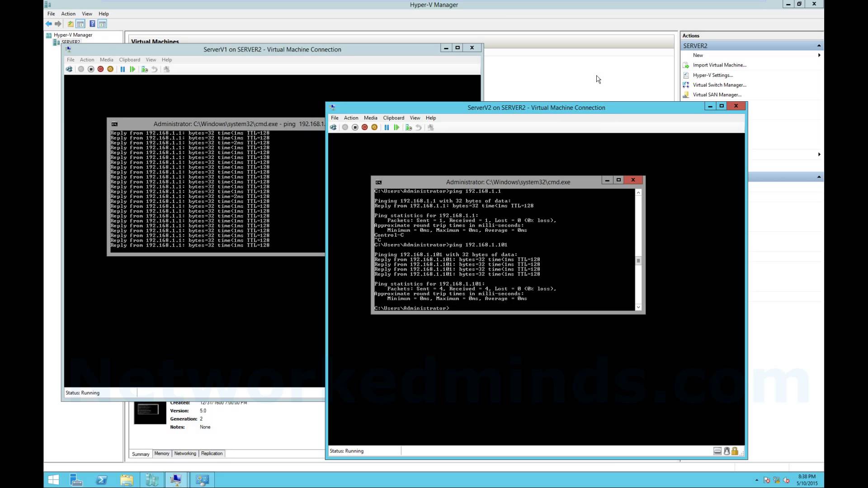Open Hyper-V Settings action
Viewport: 868px width, 488px height.
[713, 75]
